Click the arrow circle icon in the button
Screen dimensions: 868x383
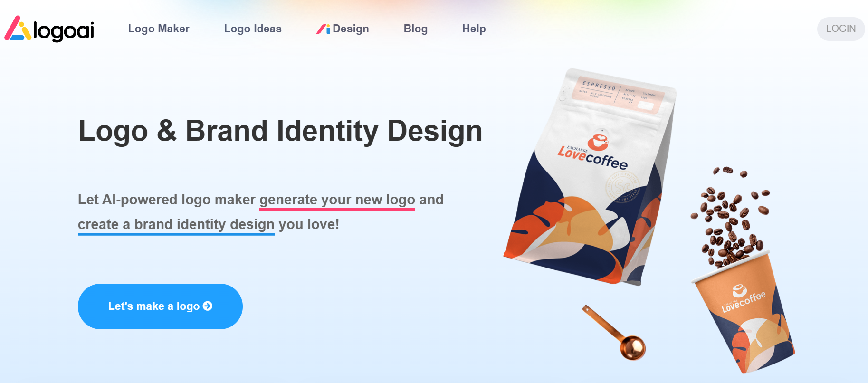[x=208, y=306]
